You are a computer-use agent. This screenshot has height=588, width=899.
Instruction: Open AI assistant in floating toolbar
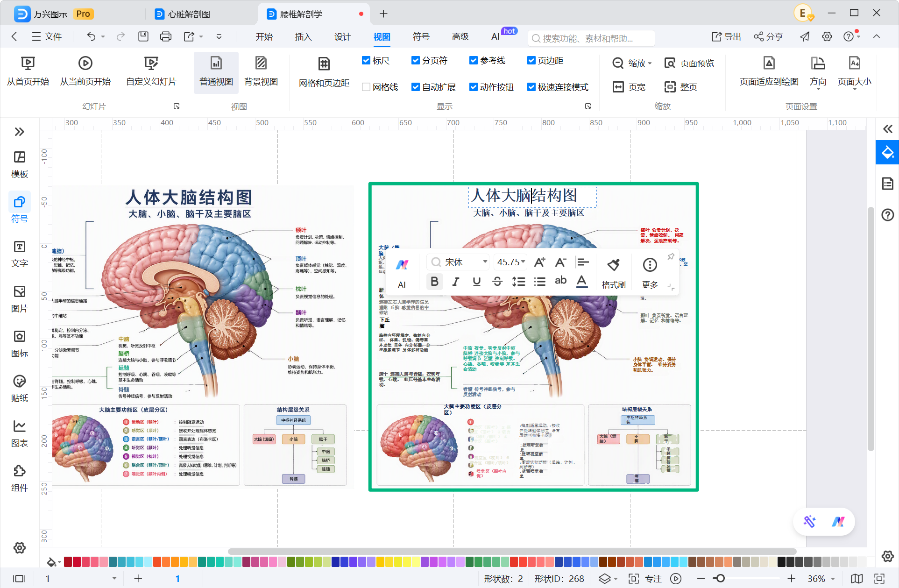tap(402, 273)
